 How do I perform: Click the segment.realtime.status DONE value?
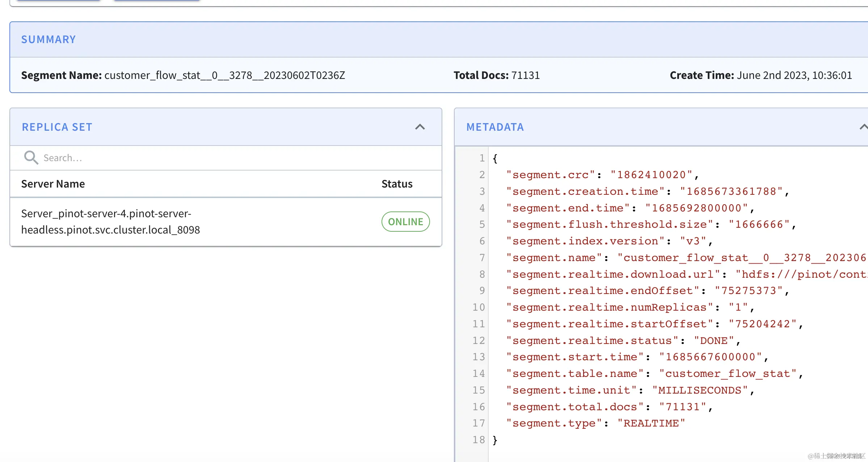pyautogui.click(x=713, y=341)
